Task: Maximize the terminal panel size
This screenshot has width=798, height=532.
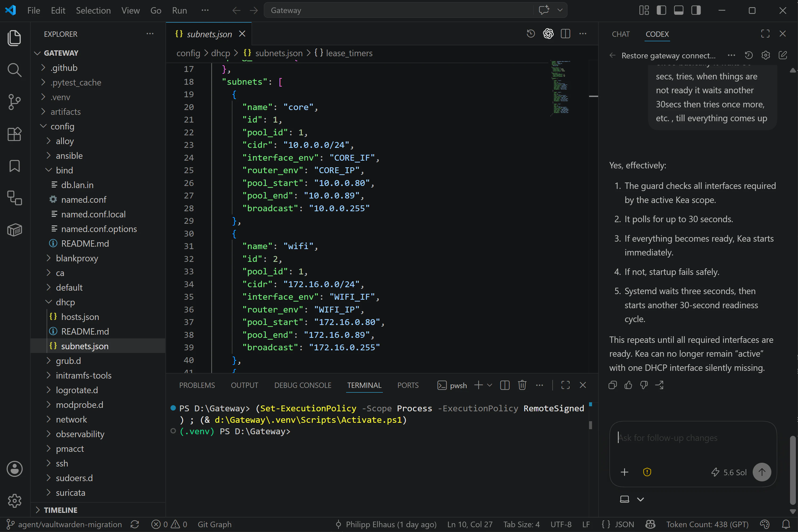Action: point(565,385)
